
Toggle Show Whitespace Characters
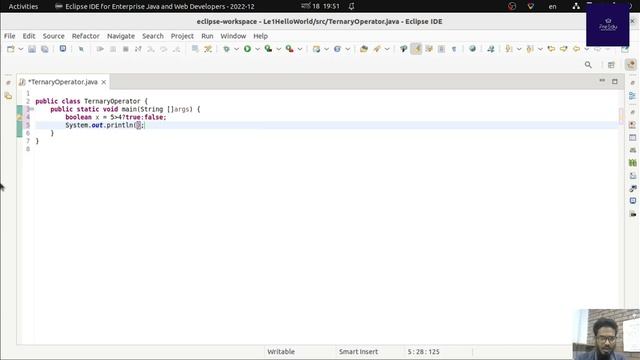coord(454,49)
